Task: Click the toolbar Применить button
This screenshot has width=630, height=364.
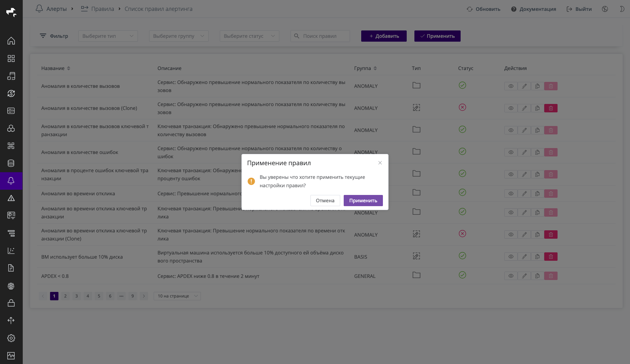Action: (x=437, y=36)
